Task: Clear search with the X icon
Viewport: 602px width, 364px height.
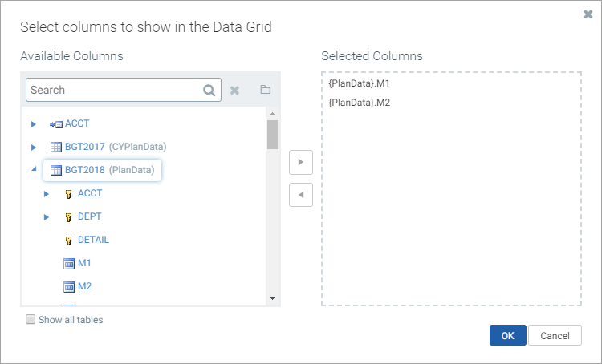Action: pos(234,90)
